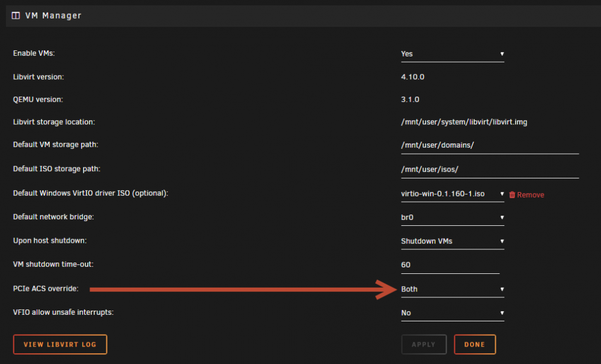The image size is (601, 364).
Task: Click the 'PCIe ACS override:' label
Action: pyautogui.click(x=46, y=288)
